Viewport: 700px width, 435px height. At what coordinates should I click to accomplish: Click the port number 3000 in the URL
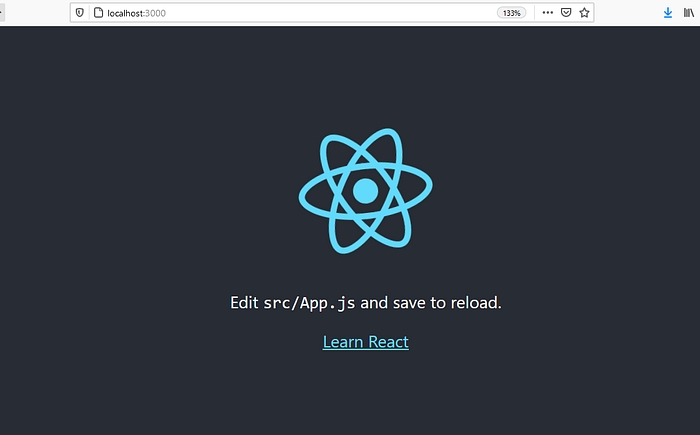tap(155, 13)
